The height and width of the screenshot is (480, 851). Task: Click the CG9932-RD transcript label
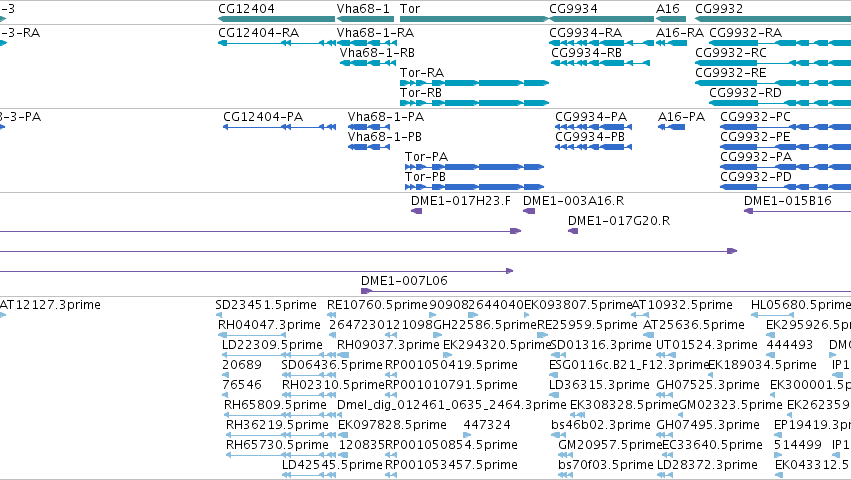click(745, 93)
